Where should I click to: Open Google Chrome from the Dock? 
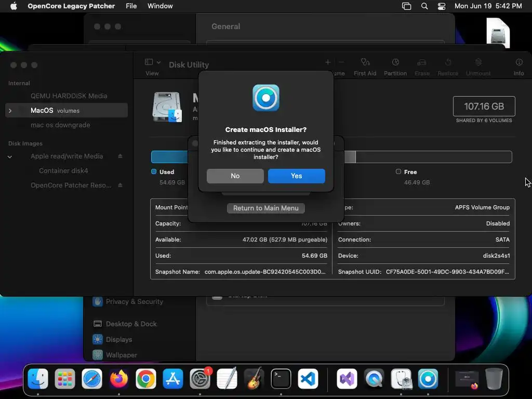[x=146, y=379]
